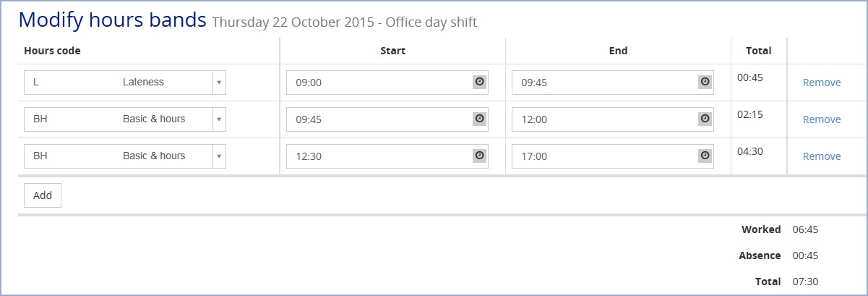The width and height of the screenshot is (868, 296).
Task: Open time picker for 17:00 end
Action: (705, 156)
